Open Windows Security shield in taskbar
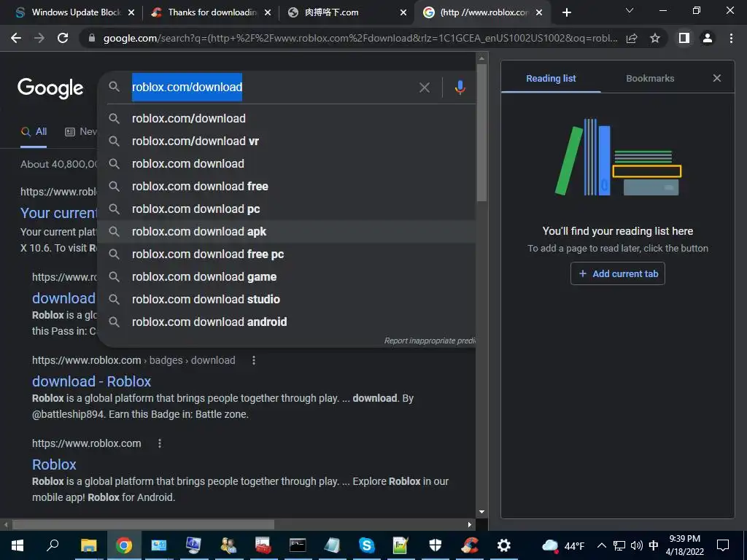The height and width of the screenshot is (560, 747). coord(435,545)
